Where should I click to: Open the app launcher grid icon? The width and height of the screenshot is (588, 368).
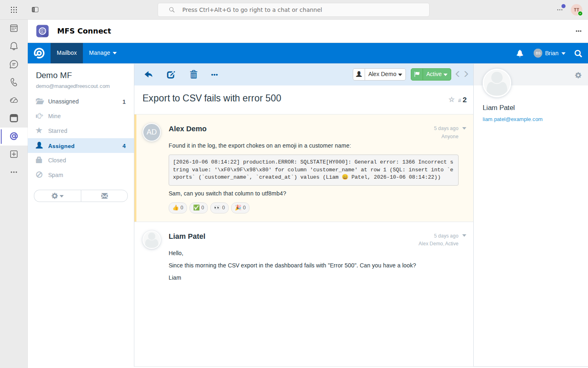click(x=14, y=10)
